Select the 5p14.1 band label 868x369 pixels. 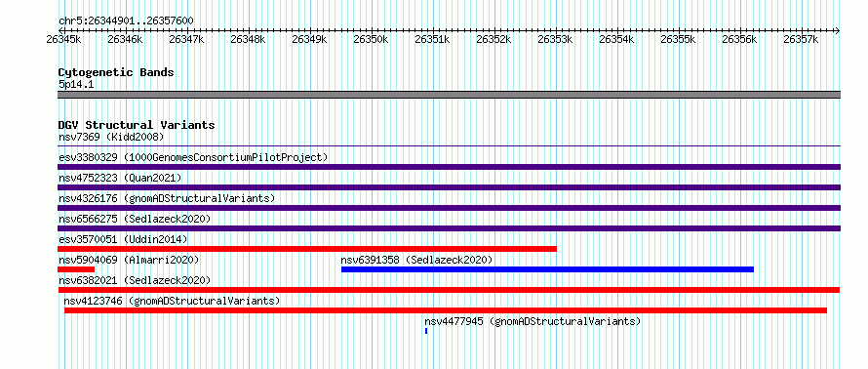coord(75,84)
